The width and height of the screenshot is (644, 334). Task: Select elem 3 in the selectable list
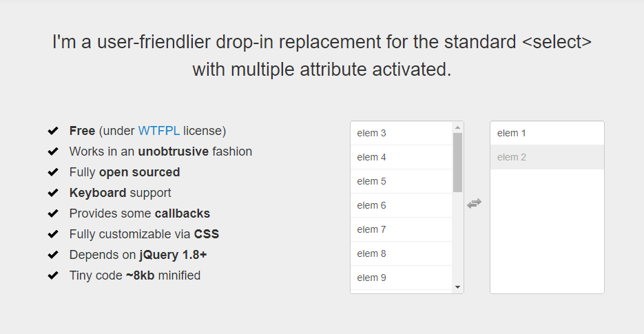[x=401, y=134]
